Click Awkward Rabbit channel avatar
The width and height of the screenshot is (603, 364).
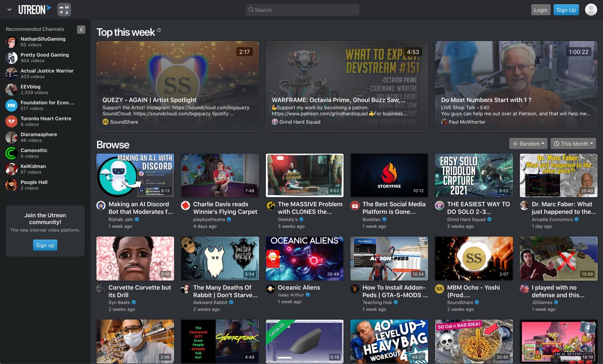coord(185,289)
